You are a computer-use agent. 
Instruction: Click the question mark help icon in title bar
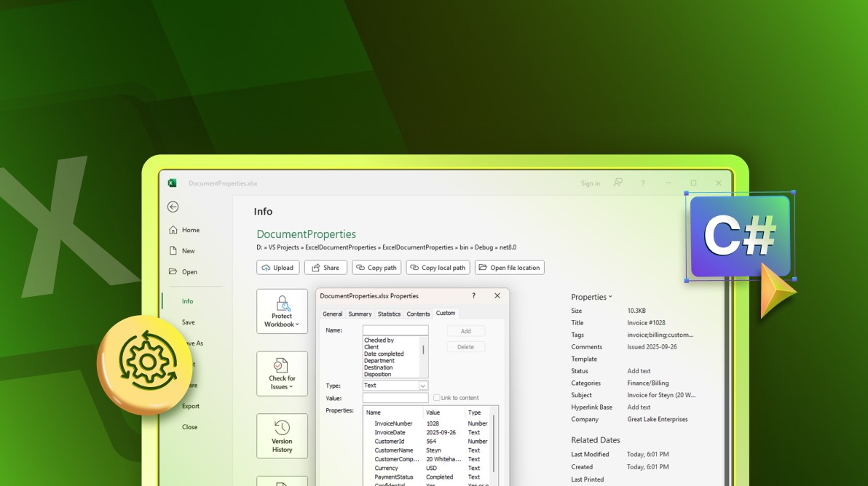(643, 183)
